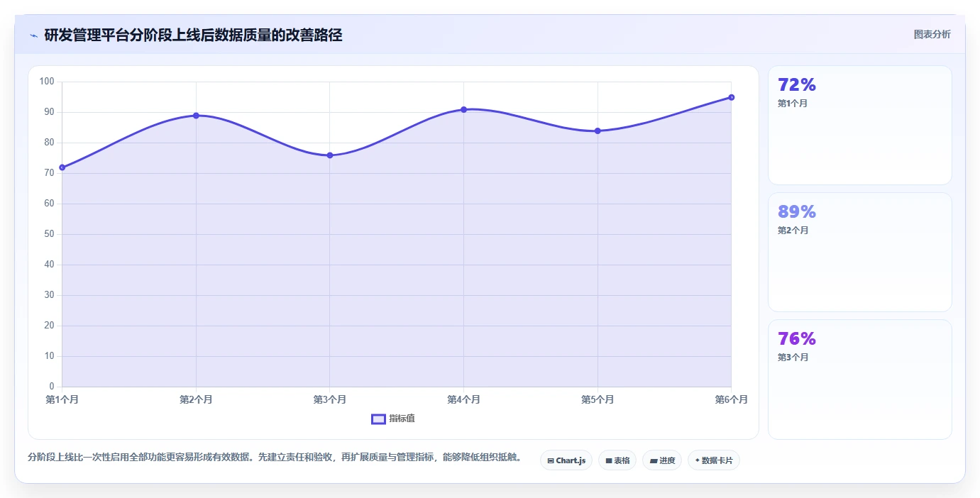Click the 表格 tag icon
Viewport: 980px width, 498px height.
tap(609, 460)
